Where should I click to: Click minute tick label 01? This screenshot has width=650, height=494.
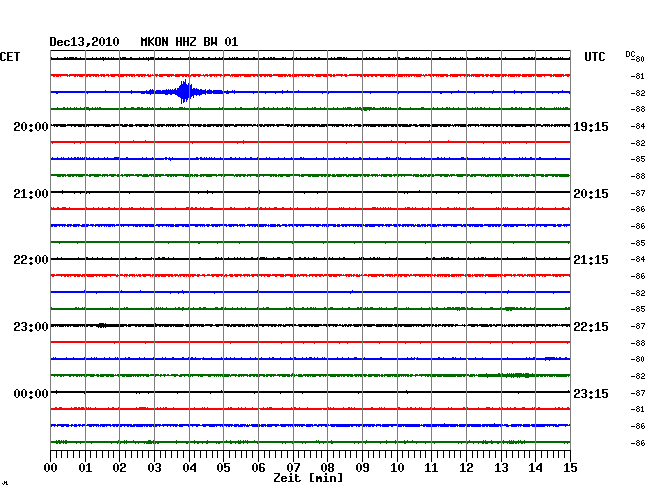click(85, 468)
